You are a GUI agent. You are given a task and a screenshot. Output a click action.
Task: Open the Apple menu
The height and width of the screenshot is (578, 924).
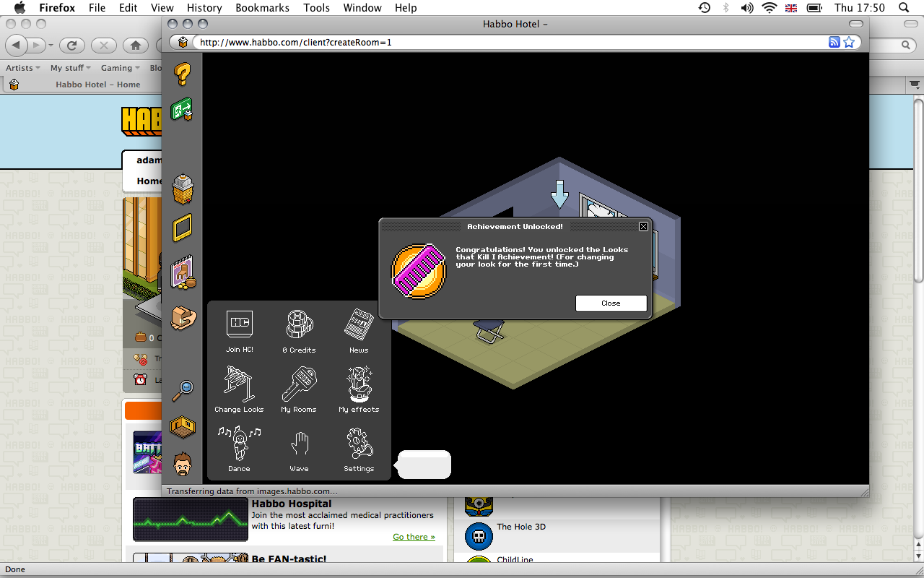pyautogui.click(x=19, y=8)
